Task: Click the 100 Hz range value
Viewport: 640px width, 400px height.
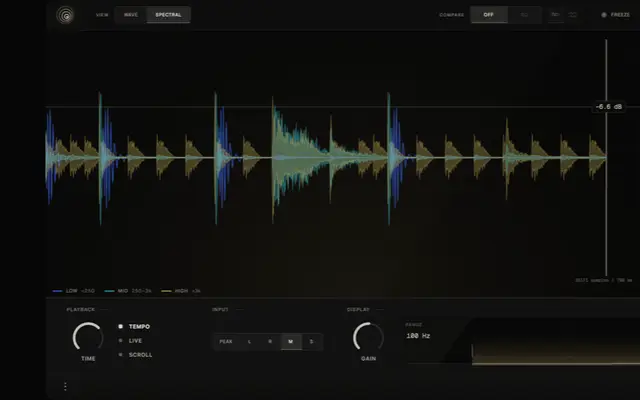Action: [418, 336]
